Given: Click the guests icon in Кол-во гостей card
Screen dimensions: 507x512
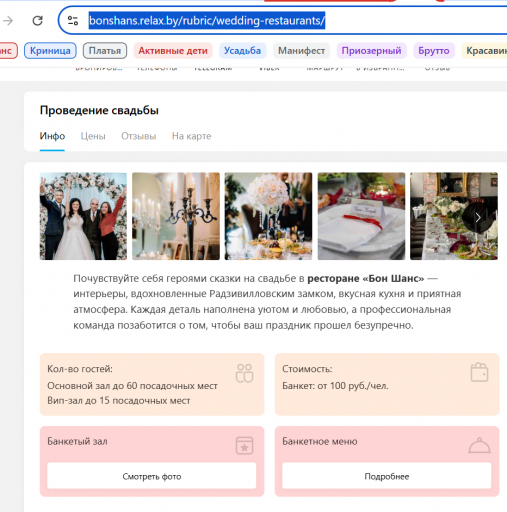Looking at the screenshot, I should [x=245, y=373].
